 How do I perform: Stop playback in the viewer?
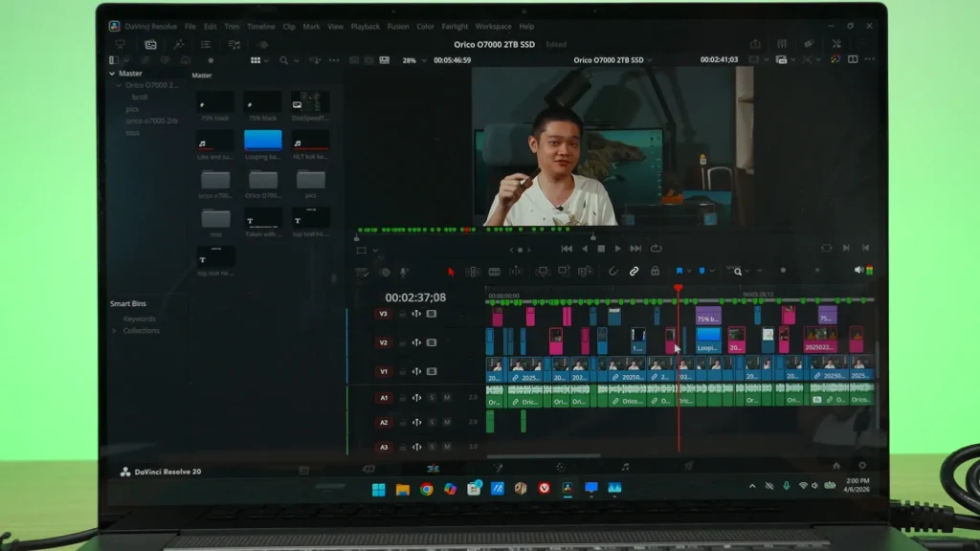click(601, 248)
